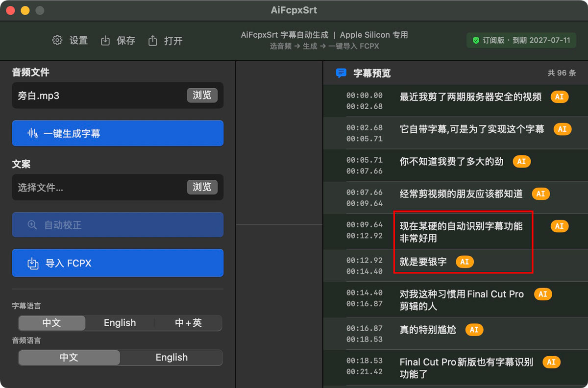
Task: Click timestamp 00:00.00 in first row
Action: pos(365,96)
